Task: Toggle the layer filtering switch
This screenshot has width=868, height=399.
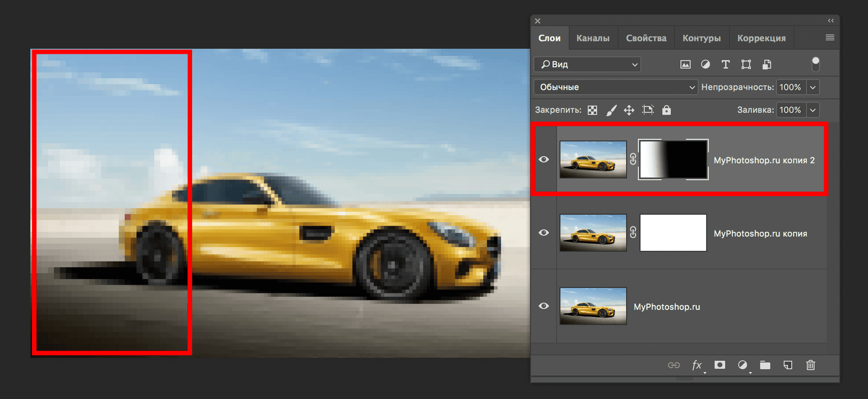Action: click(x=815, y=64)
